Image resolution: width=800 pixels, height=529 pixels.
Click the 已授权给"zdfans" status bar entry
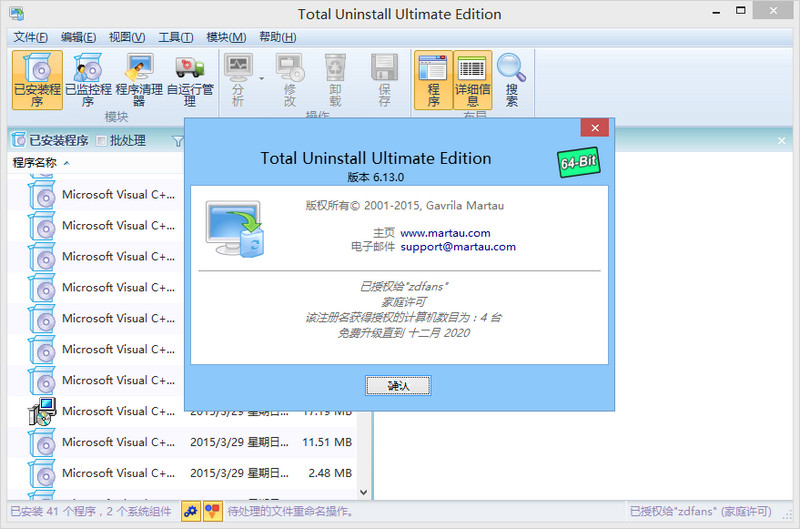[700, 511]
